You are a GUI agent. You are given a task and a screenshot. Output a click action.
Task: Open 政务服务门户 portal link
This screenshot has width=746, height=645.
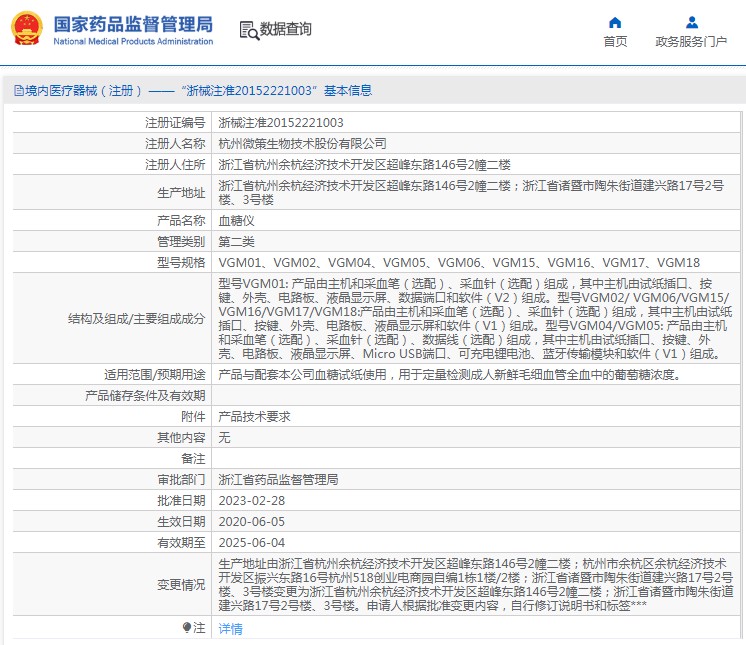691,42
